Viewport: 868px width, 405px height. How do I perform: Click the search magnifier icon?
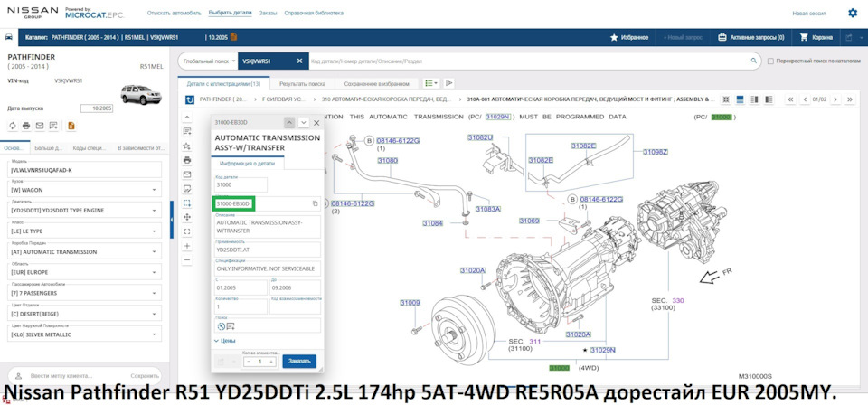click(x=753, y=61)
